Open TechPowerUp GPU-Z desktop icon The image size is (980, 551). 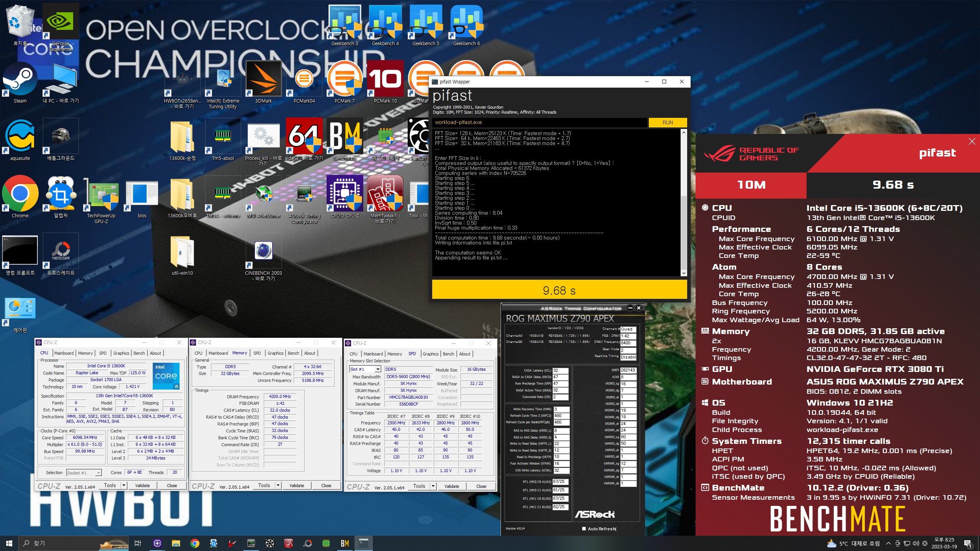click(x=101, y=200)
